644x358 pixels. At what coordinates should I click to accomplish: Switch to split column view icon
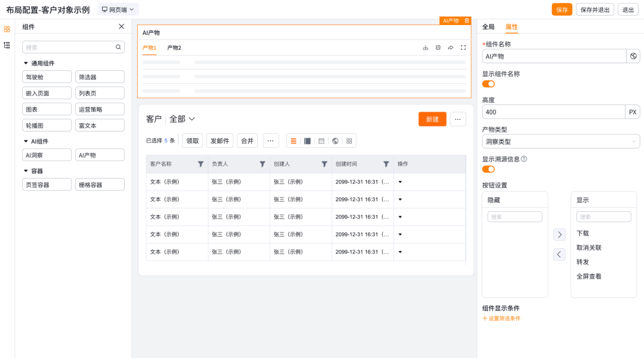[x=307, y=141]
